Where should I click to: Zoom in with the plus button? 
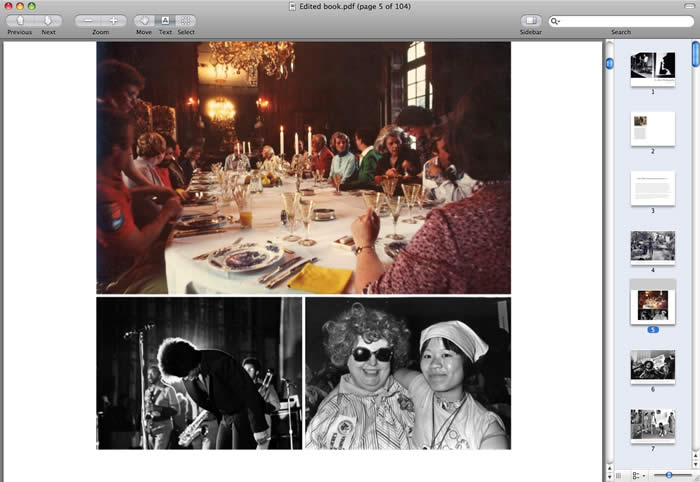coord(113,20)
